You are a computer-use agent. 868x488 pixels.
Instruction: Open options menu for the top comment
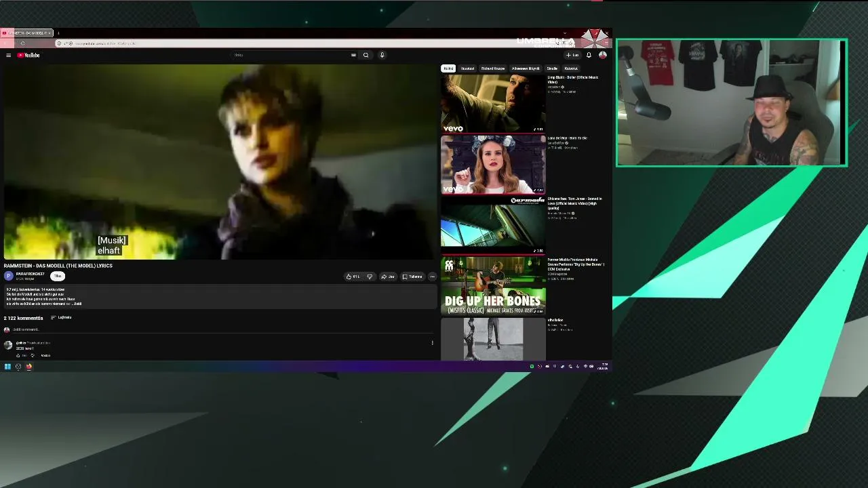(x=432, y=343)
